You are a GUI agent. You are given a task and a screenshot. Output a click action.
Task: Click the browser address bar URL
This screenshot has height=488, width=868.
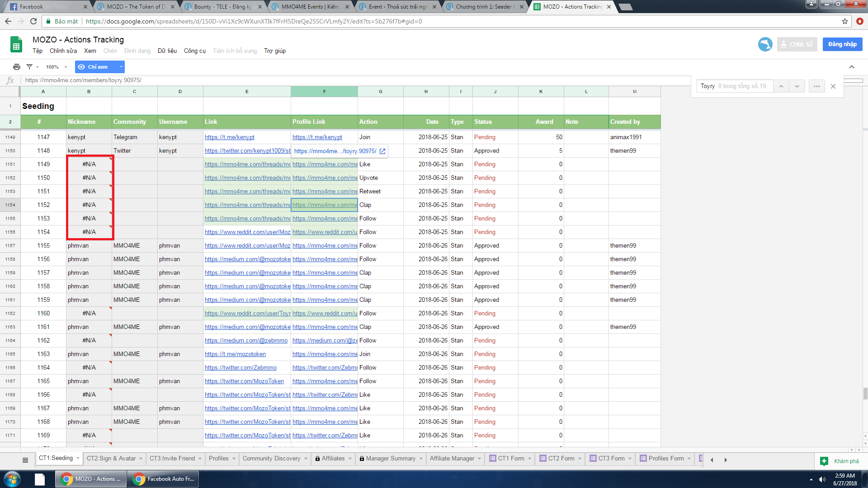pos(254,21)
